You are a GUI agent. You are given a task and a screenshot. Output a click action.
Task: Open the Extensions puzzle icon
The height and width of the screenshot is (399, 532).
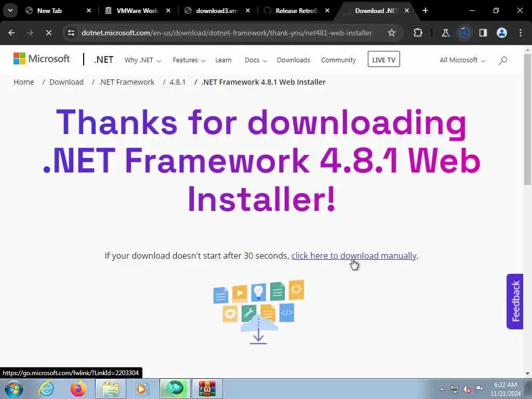pyautogui.click(x=418, y=33)
